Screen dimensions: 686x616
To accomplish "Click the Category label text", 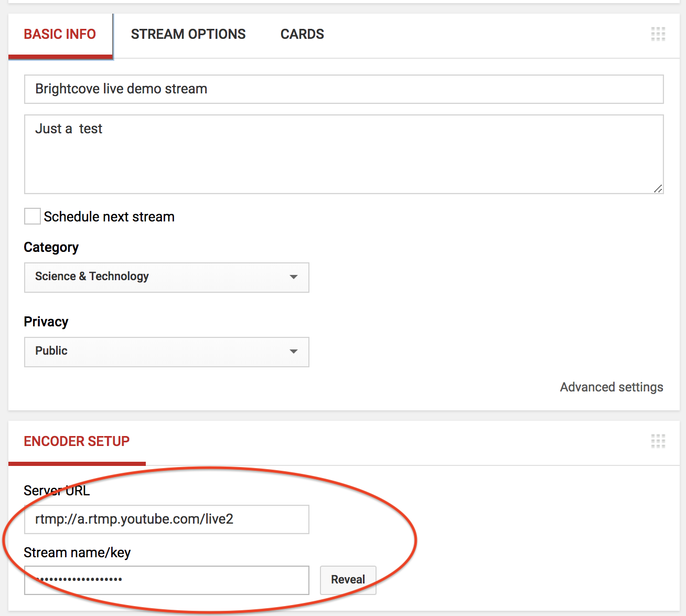I will [x=51, y=248].
